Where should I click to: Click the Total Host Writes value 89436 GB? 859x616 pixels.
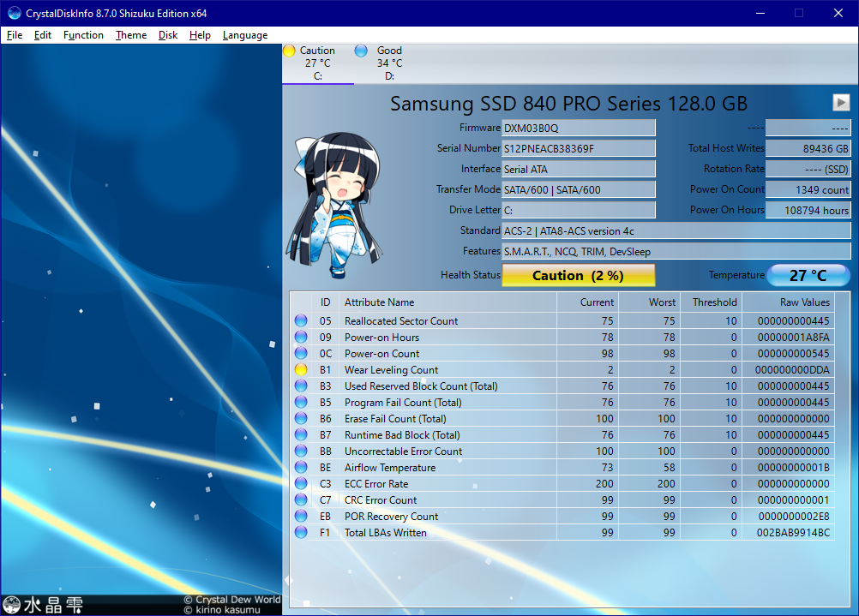coord(808,148)
